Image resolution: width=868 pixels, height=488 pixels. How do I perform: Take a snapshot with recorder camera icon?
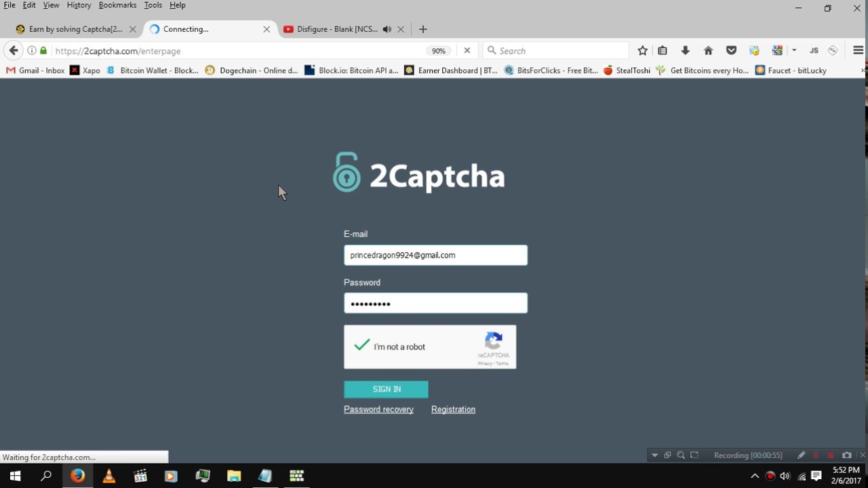[x=847, y=455]
